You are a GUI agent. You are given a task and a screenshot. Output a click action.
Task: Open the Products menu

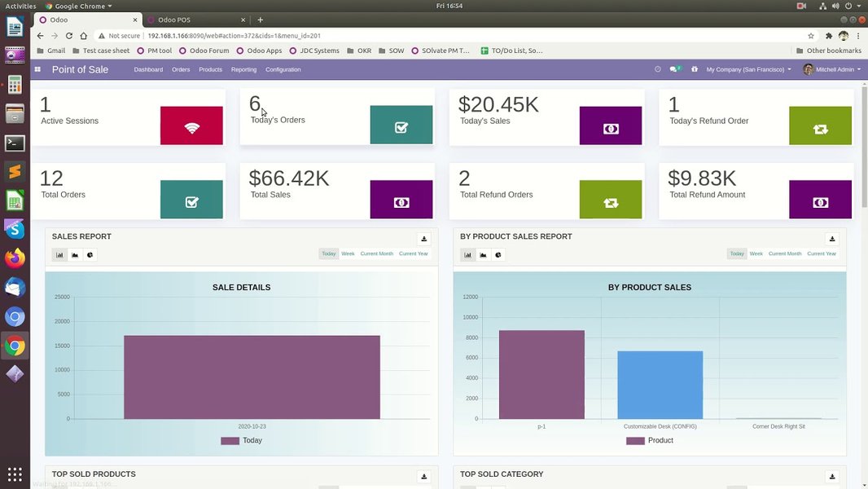click(210, 69)
